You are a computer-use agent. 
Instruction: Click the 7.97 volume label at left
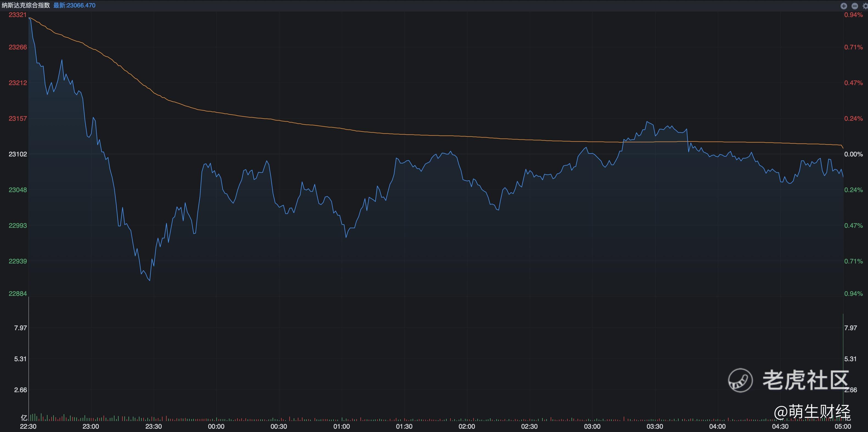coord(20,328)
